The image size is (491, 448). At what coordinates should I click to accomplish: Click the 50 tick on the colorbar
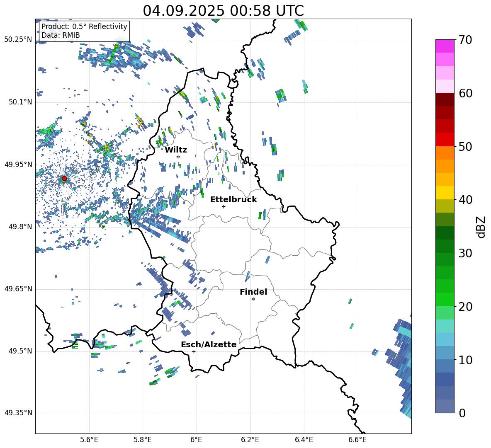click(465, 146)
